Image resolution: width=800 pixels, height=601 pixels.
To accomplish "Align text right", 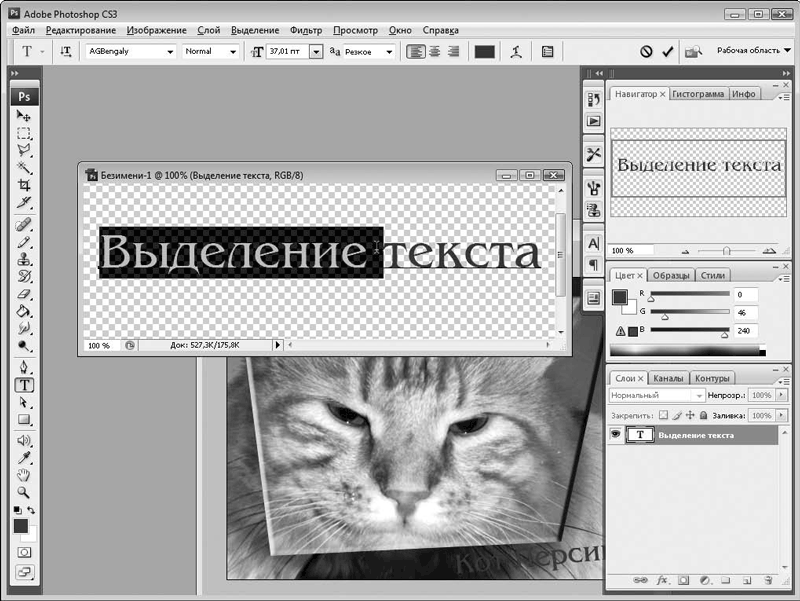I will click(x=453, y=52).
